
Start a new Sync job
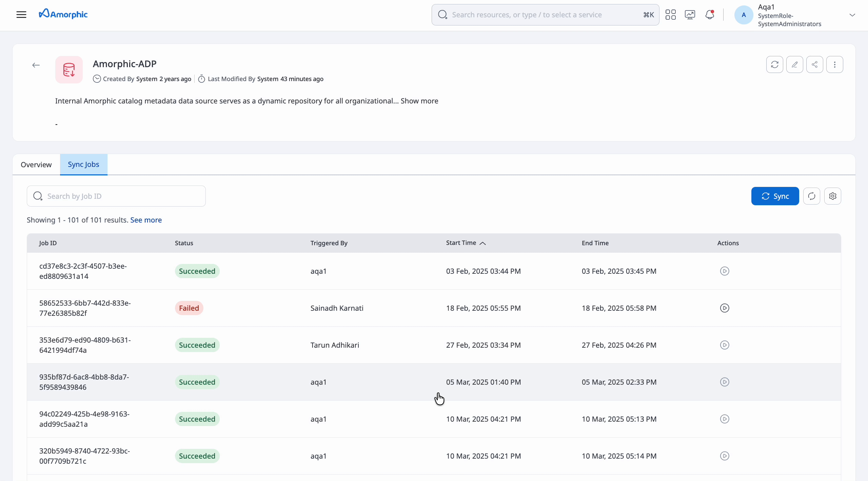(775, 196)
